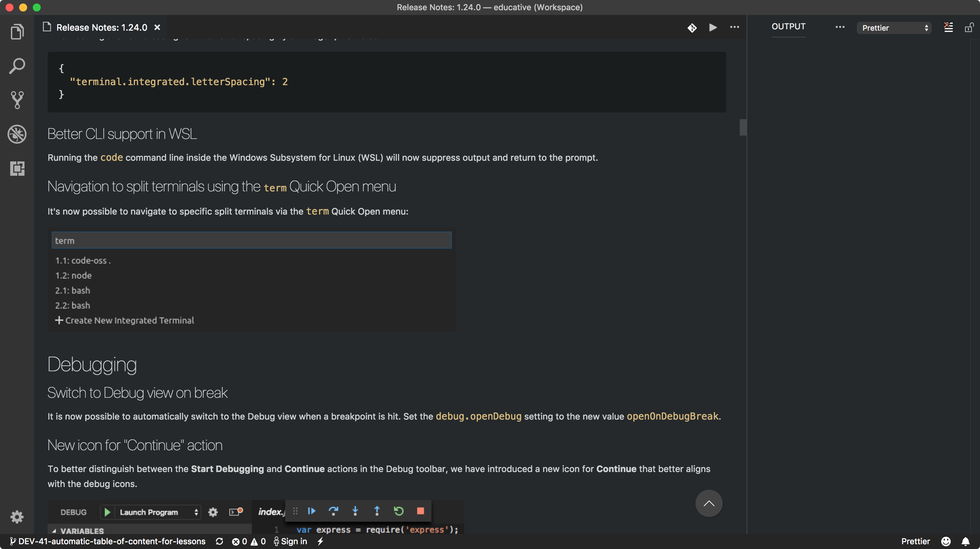Click the notifications bell in status bar
Screen dimensions: 980x549
(x=966, y=541)
